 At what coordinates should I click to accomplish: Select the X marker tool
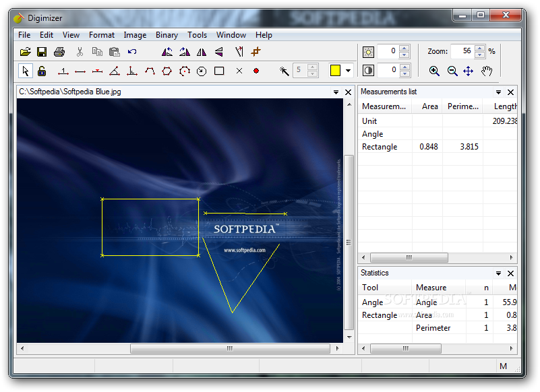[x=239, y=71]
